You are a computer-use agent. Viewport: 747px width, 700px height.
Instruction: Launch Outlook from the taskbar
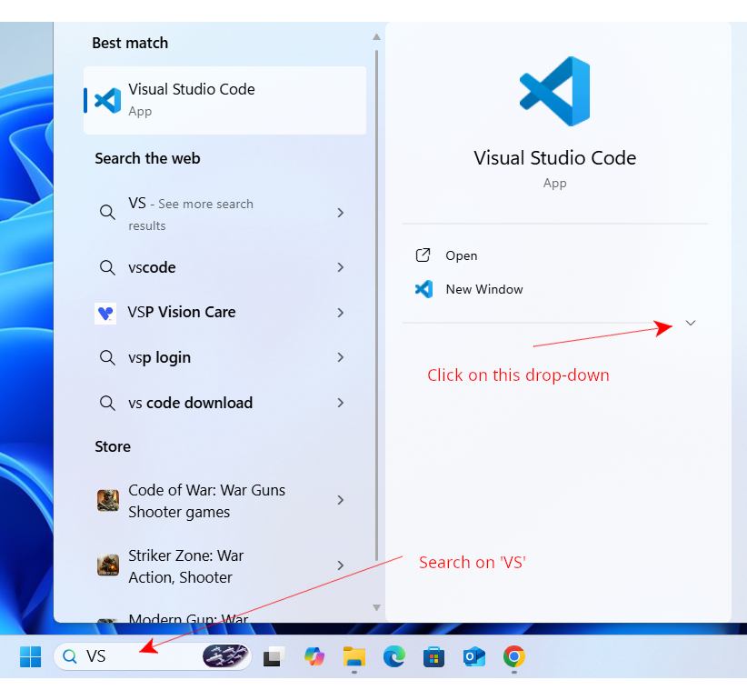click(473, 656)
